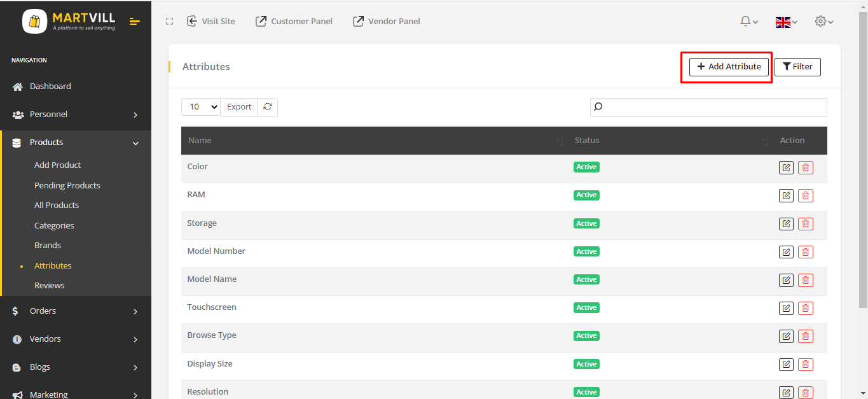Click the Add Attribute button
Screen dimensions: 868x399
729,67
